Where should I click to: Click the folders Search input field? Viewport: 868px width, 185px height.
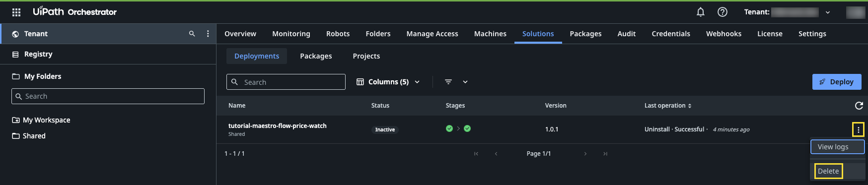108,96
